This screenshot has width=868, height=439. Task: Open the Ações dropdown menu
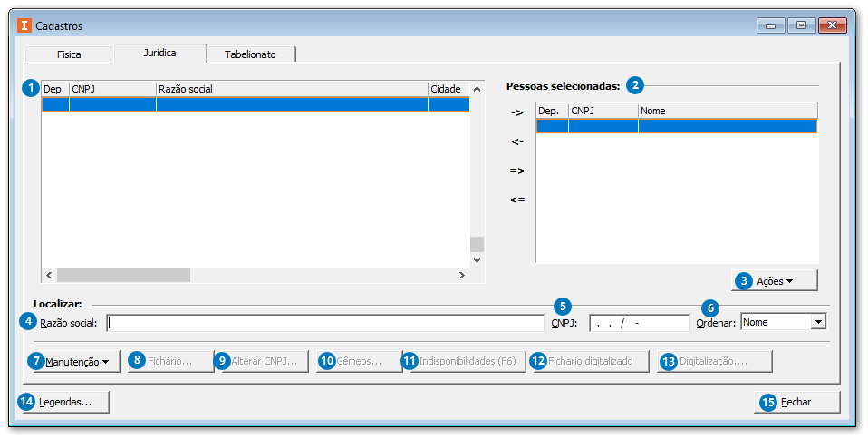click(x=775, y=281)
